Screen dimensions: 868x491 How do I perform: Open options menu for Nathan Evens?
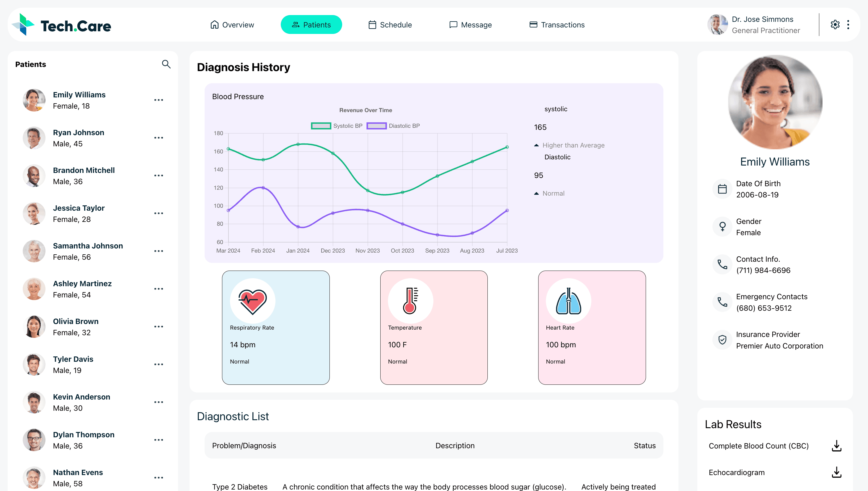click(x=159, y=478)
